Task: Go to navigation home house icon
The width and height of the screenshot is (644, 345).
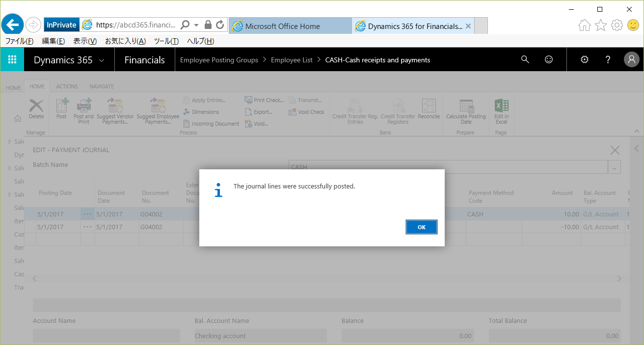Action: [x=17, y=119]
